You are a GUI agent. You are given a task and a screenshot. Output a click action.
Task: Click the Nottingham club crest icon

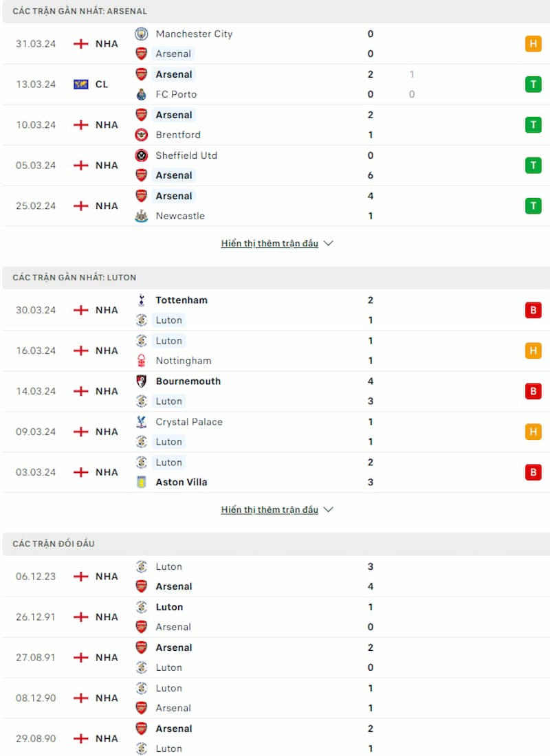142,361
